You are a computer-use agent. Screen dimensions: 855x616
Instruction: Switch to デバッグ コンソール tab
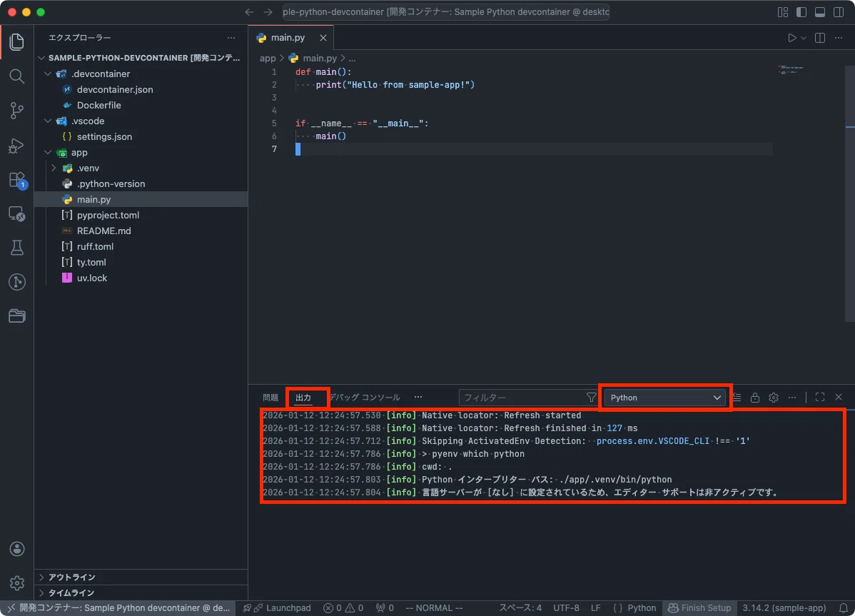tap(364, 398)
